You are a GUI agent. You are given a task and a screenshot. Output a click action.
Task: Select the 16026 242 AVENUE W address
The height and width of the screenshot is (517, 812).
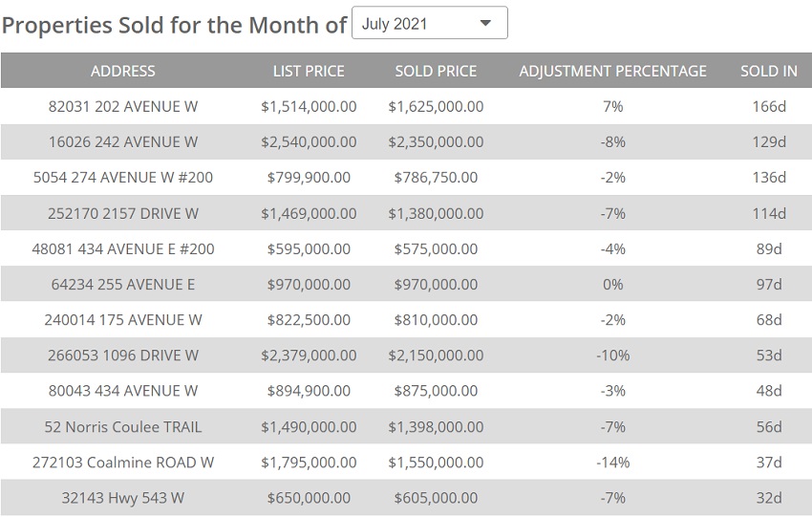[x=123, y=141]
